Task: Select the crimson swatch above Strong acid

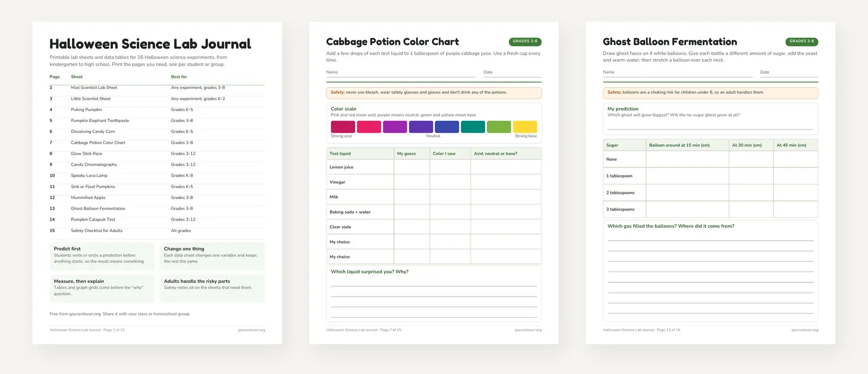Action: tap(343, 127)
